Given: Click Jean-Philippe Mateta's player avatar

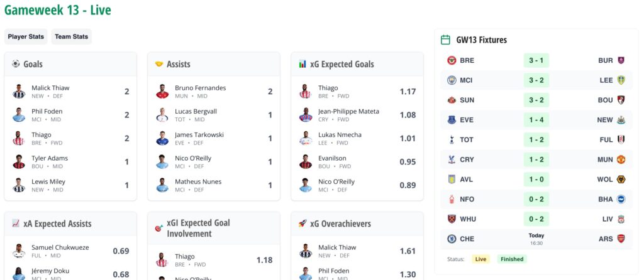Looking at the screenshot, I should [306, 115].
